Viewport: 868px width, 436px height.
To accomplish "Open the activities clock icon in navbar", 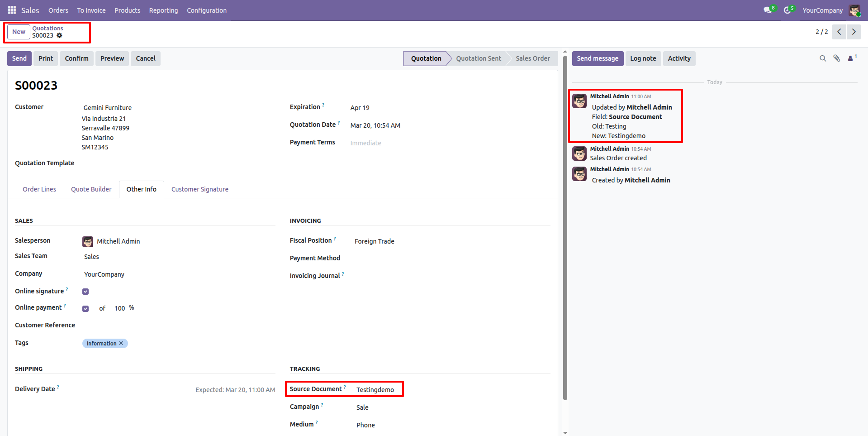I will point(787,10).
